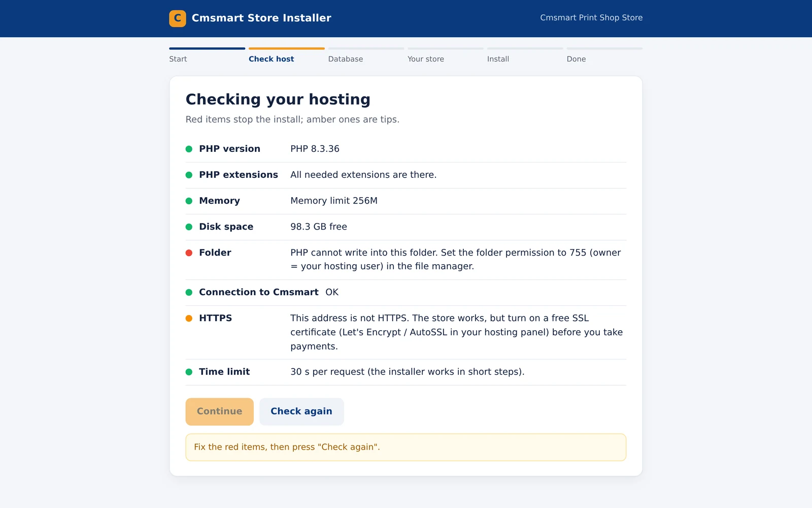Click the HTTPS SSL certificate warning text
Screen dimensions: 812x508
tap(457, 332)
